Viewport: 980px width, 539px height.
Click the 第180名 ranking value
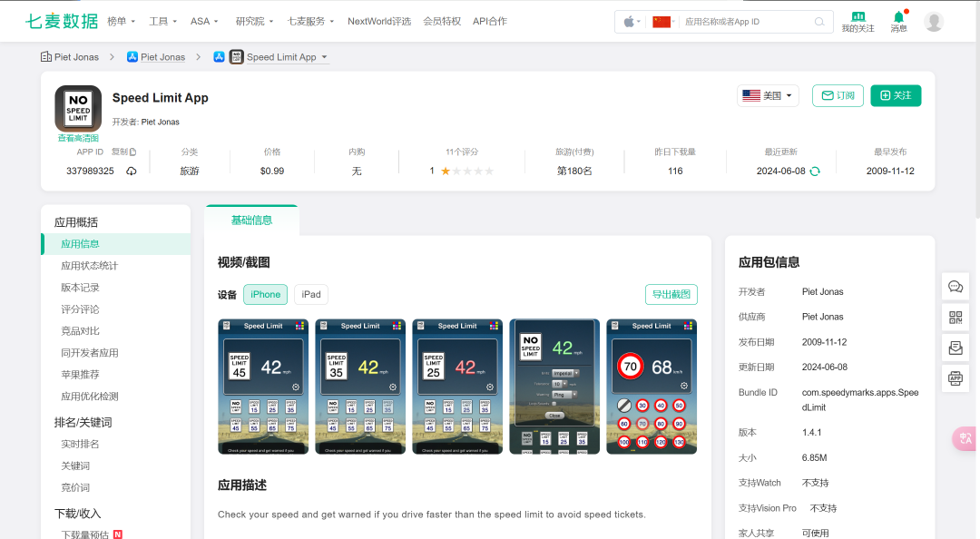574,171
